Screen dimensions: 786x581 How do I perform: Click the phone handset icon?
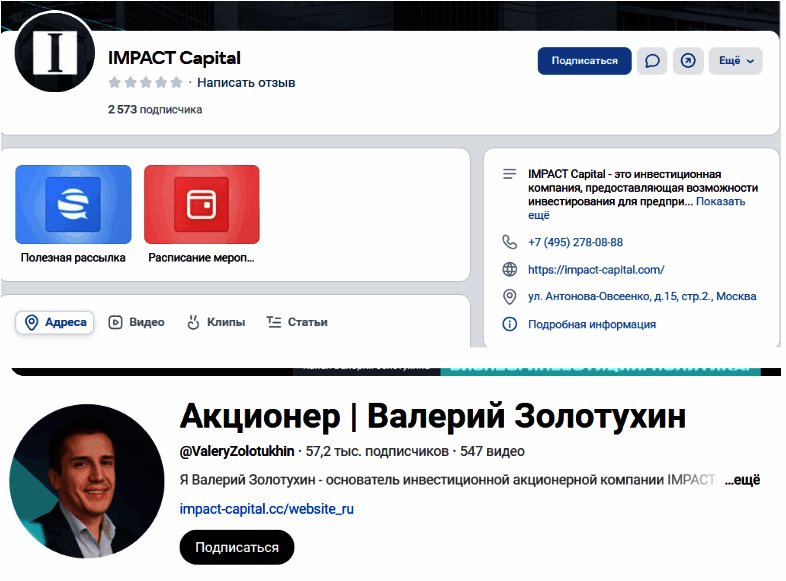click(510, 243)
